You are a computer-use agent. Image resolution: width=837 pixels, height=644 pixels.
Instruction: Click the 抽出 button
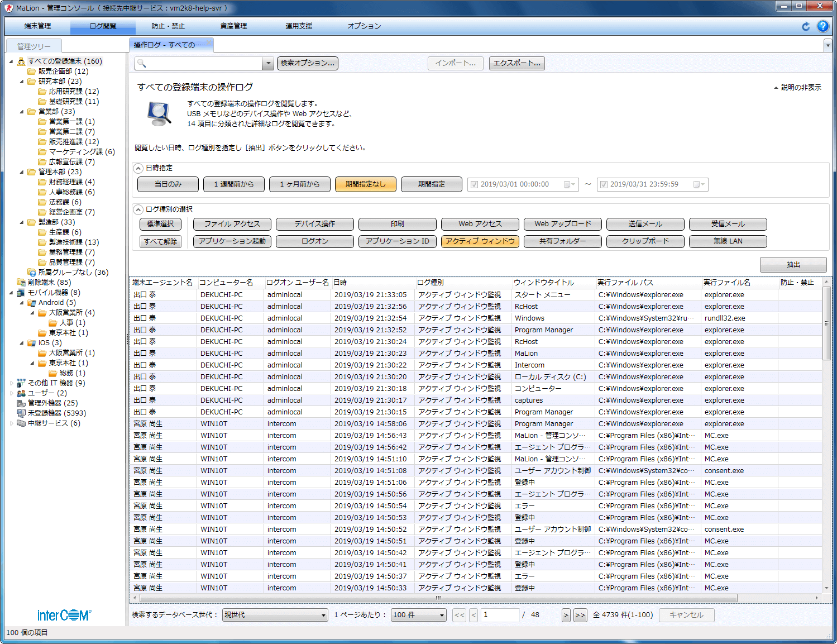click(793, 265)
